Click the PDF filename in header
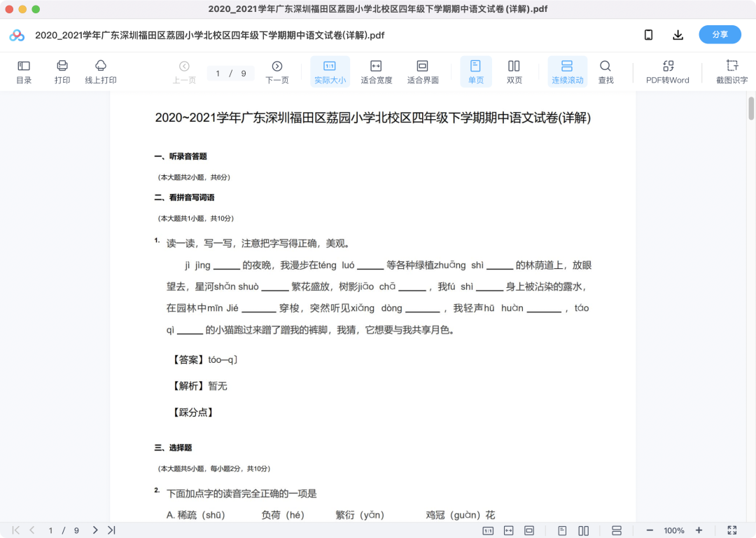The image size is (756, 538). pyautogui.click(x=210, y=35)
